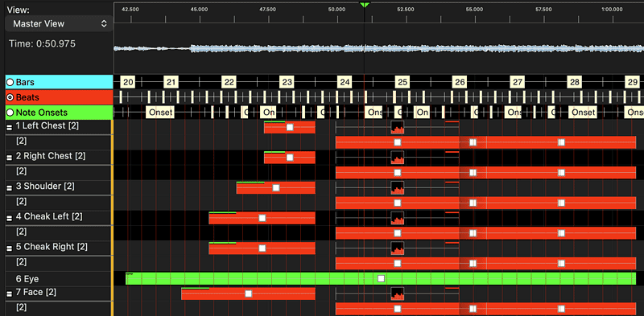Viewport: 644px width, 316px height.
Task: Select the 6 Eye row label
Action: click(x=27, y=279)
